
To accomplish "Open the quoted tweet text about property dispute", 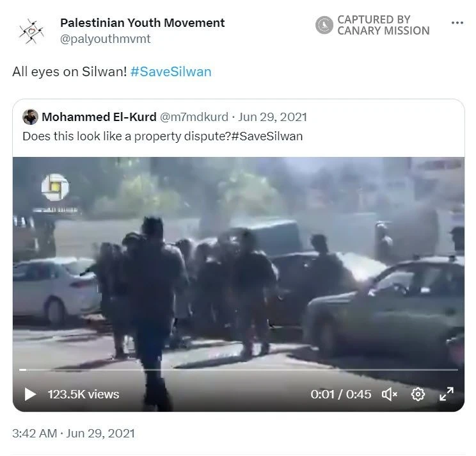I will tap(163, 136).
